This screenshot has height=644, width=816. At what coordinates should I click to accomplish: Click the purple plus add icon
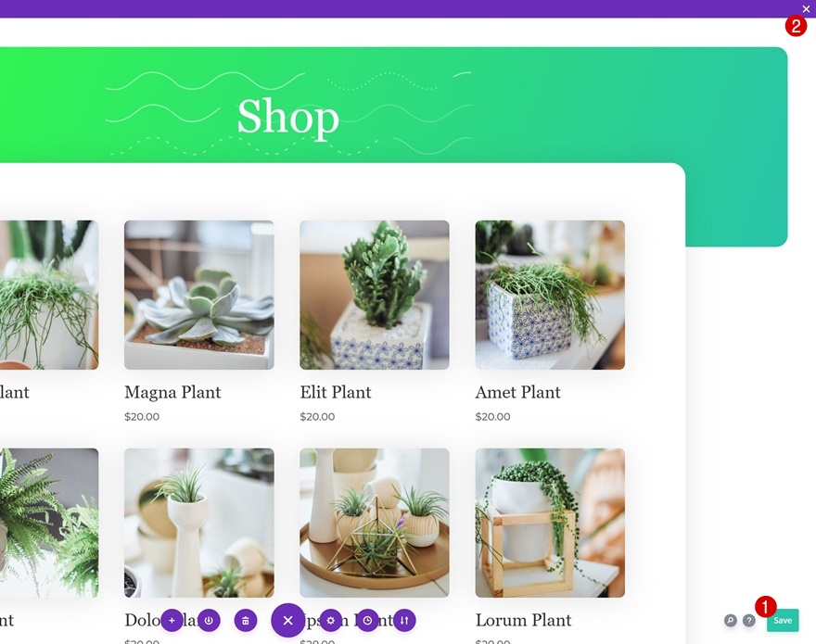tap(172, 621)
